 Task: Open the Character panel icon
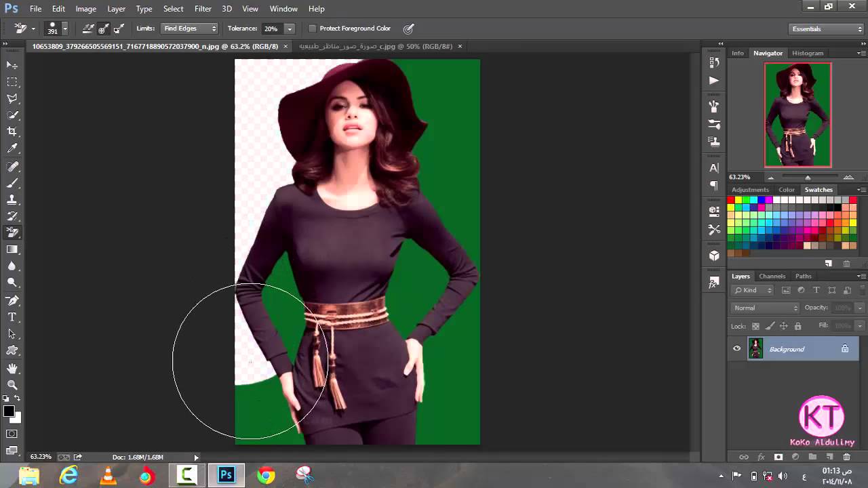click(714, 168)
